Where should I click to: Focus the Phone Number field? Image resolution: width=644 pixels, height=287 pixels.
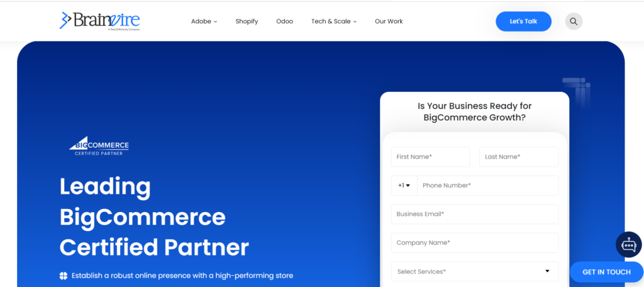click(487, 186)
